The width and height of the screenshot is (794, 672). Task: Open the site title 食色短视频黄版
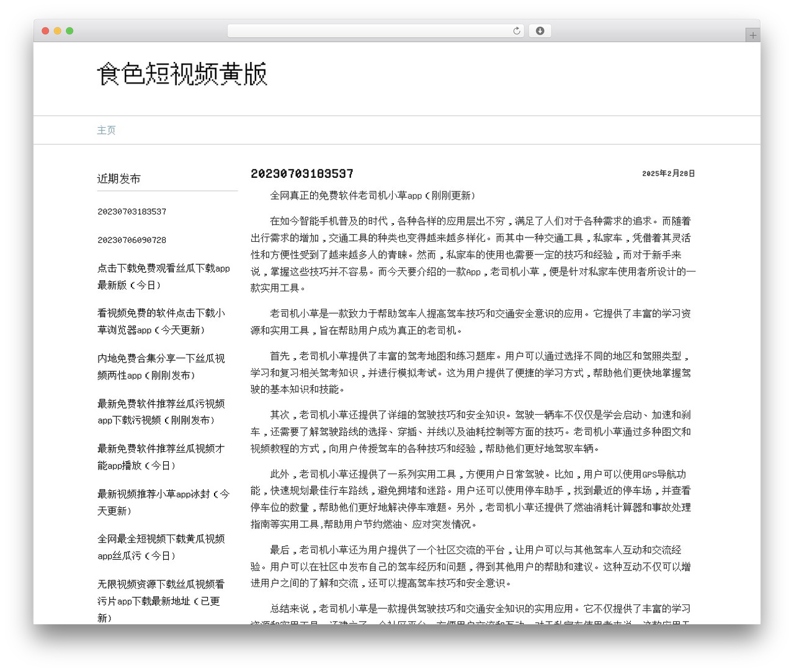point(182,74)
